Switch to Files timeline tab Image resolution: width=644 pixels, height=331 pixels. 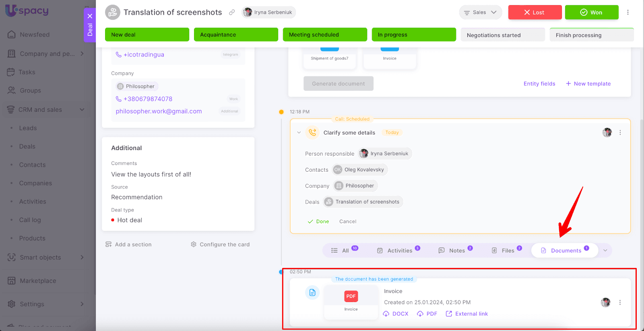point(507,250)
